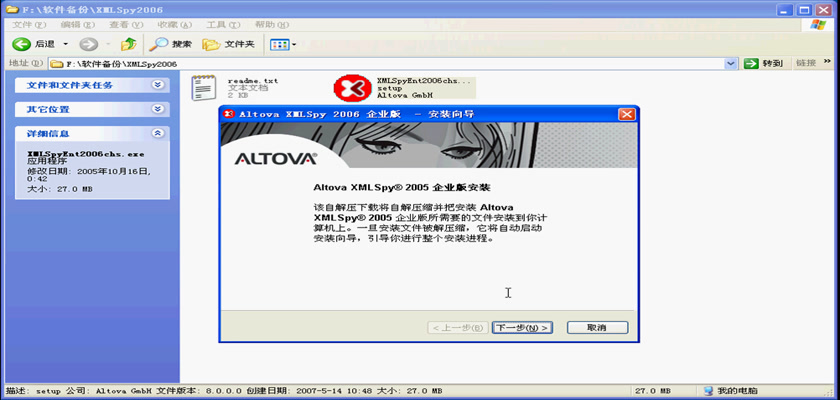This screenshot has width=840, height=400.
Task: Collapse the Details panel
Action: click(157, 133)
